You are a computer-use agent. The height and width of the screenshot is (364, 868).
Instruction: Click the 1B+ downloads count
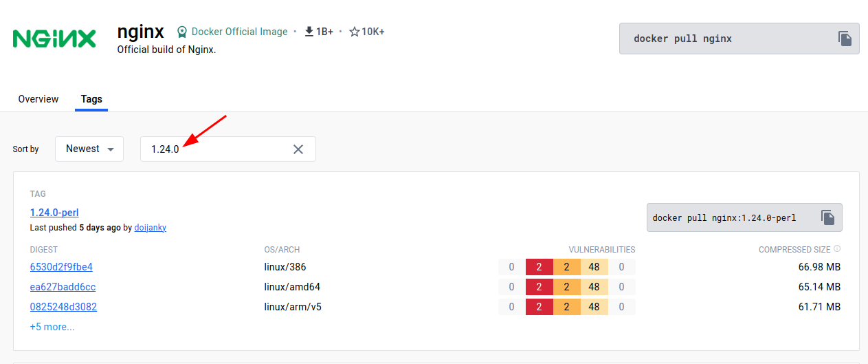(x=324, y=32)
